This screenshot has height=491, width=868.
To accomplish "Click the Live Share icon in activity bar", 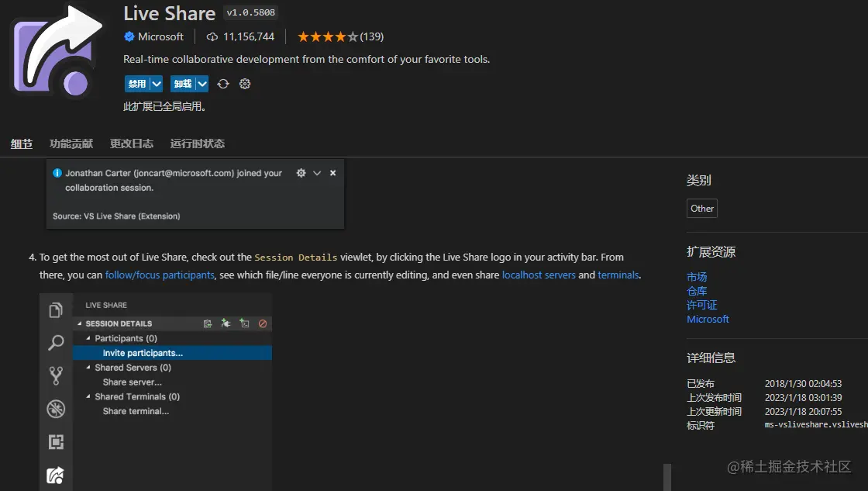I will point(56,475).
